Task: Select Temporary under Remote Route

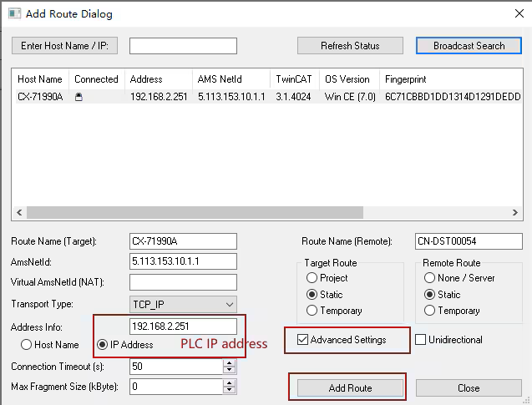Action: click(430, 311)
